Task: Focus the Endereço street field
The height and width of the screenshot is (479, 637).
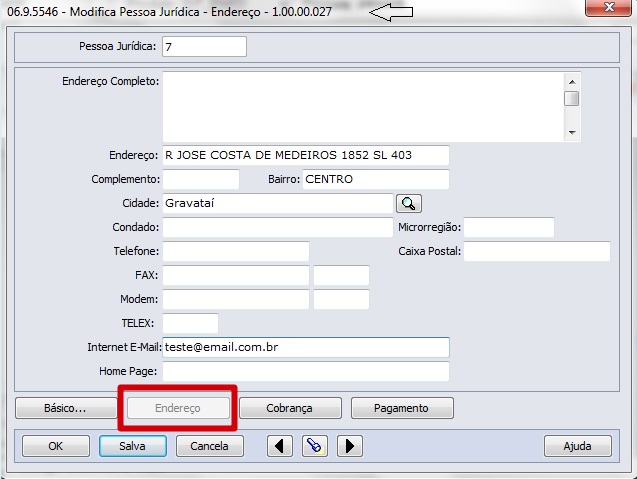Action: click(306, 155)
